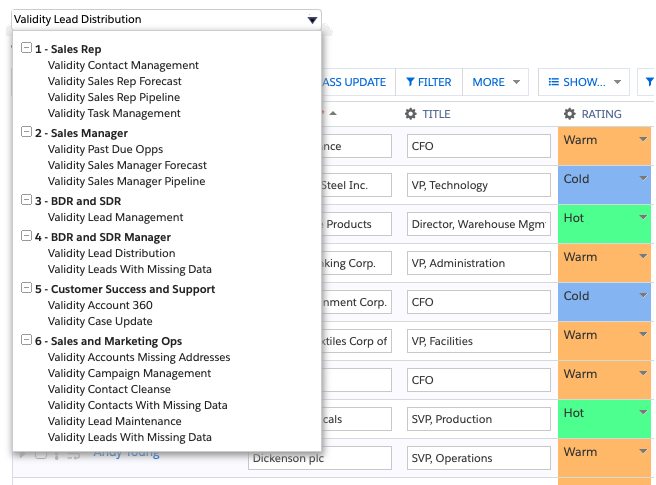Open the Validity Lead Distribution view dropdown

[166, 19]
